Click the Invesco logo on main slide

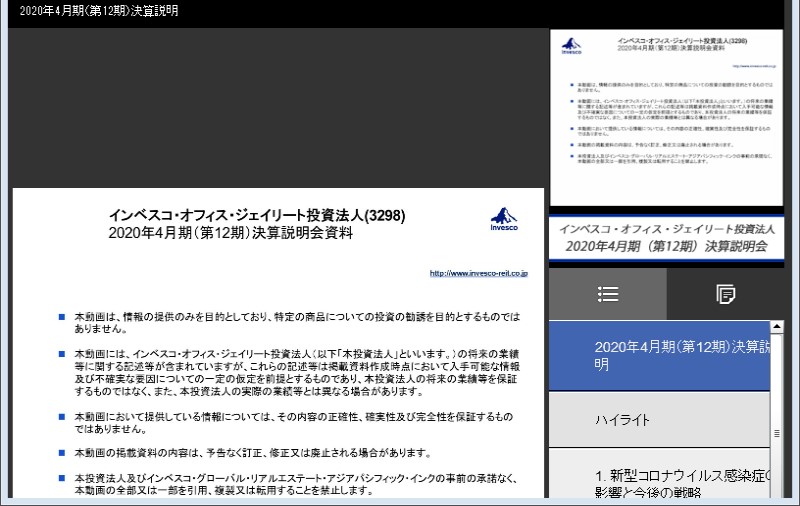[x=504, y=219]
